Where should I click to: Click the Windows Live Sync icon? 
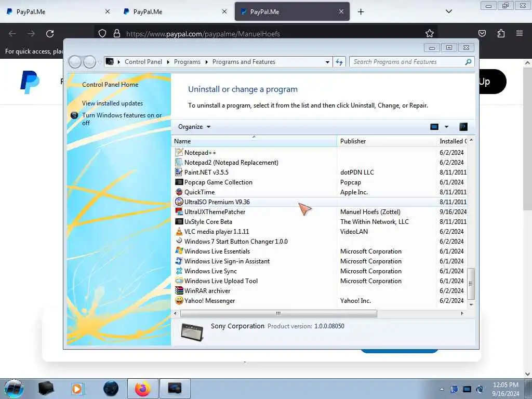pyautogui.click(x=179, y=271)
